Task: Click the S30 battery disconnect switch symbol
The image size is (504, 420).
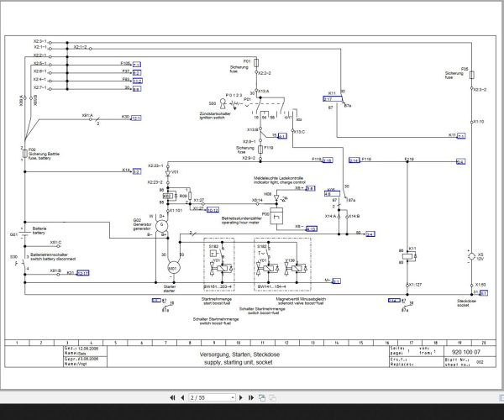Action: point(23,264)
